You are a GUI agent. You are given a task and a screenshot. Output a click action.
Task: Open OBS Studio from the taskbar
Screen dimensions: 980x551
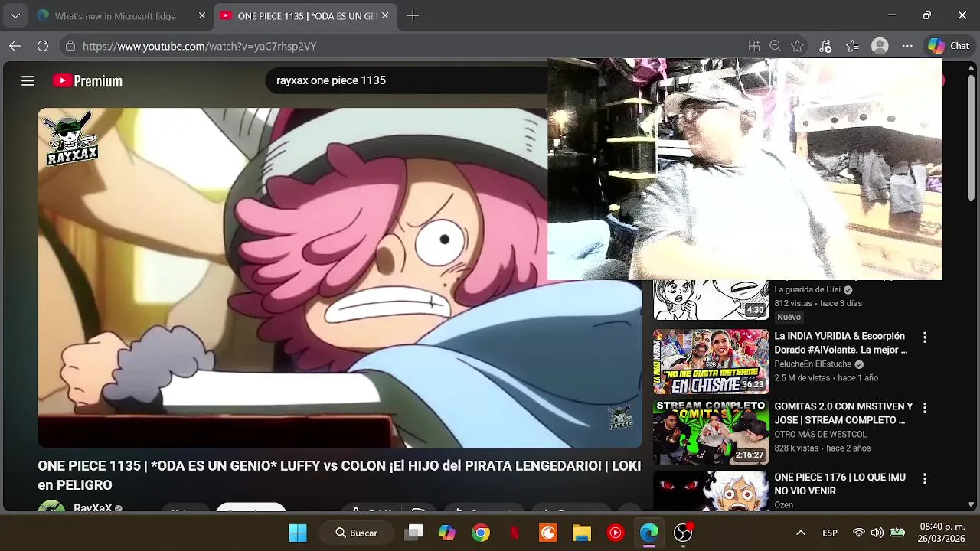coord(683,533)
